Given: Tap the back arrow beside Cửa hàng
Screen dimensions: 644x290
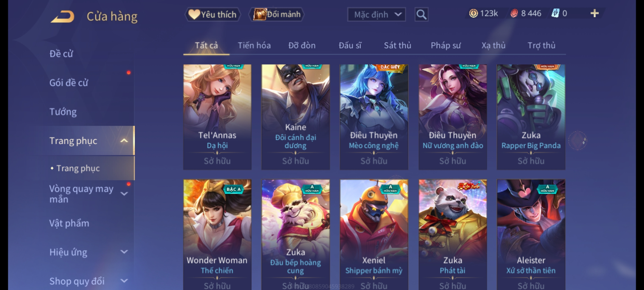Looking at the screenshot, I should 62,16.
